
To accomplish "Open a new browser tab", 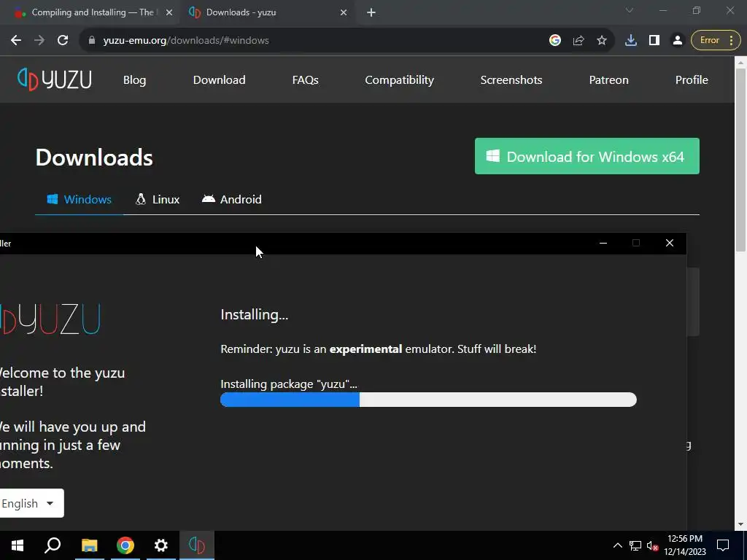I will point(371,12).
